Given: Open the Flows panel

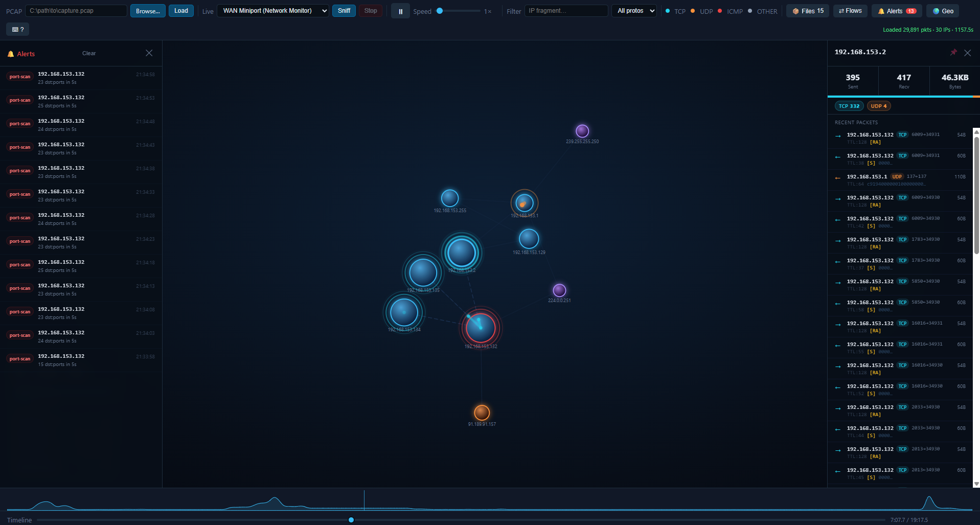Looking at the screenshot, I should click(x=850, y=11).
